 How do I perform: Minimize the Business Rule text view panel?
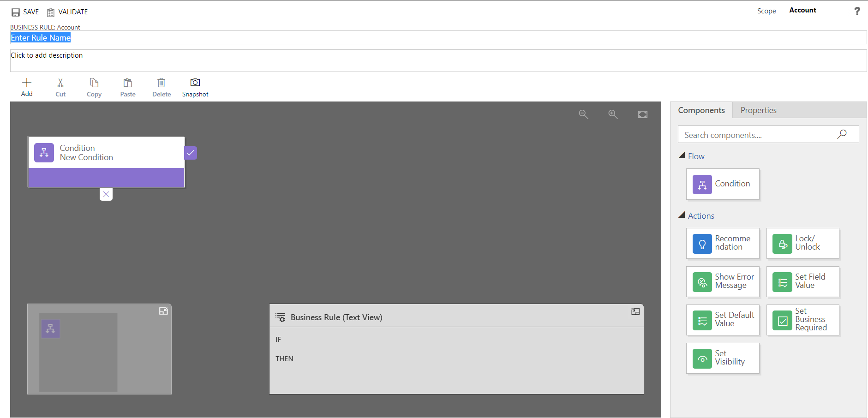click(x=635, y=312)
